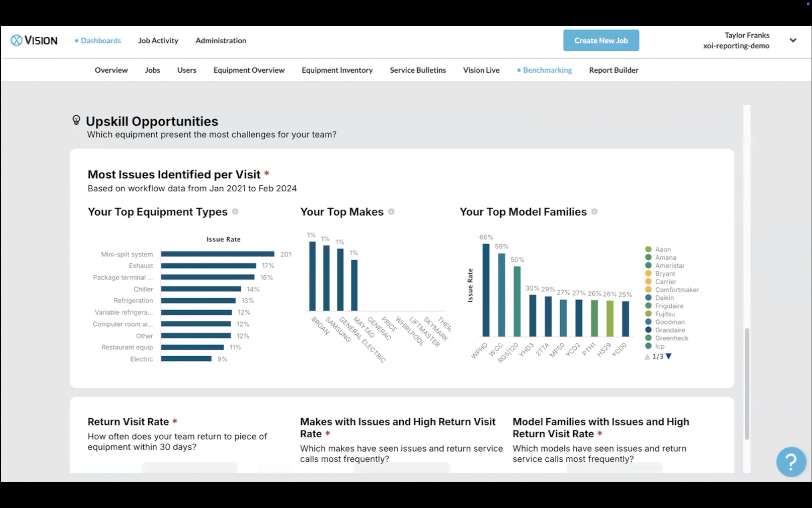Click info icon beside Your Top Makes
This screenshot has width=812, height=508.
click(x=391, y=212)
